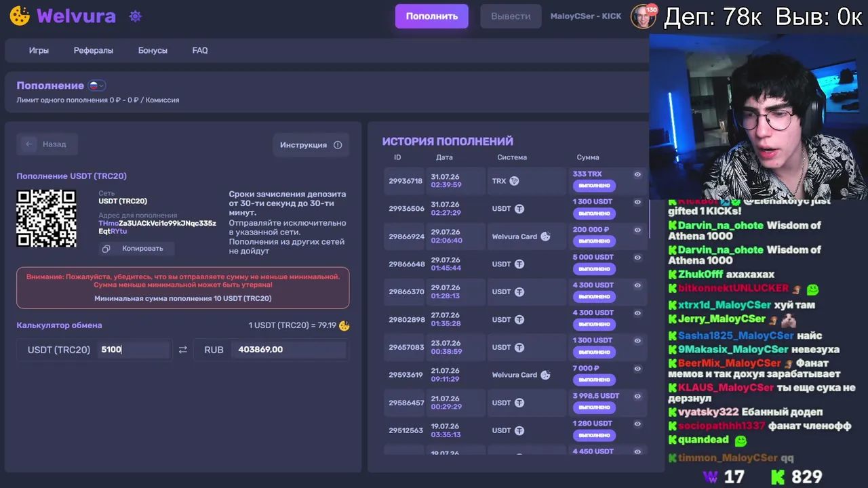Click the Welvura Card cookie icon in row 29593619
Viewport: 868px width, 488px height.
click(x=546, y=375)
